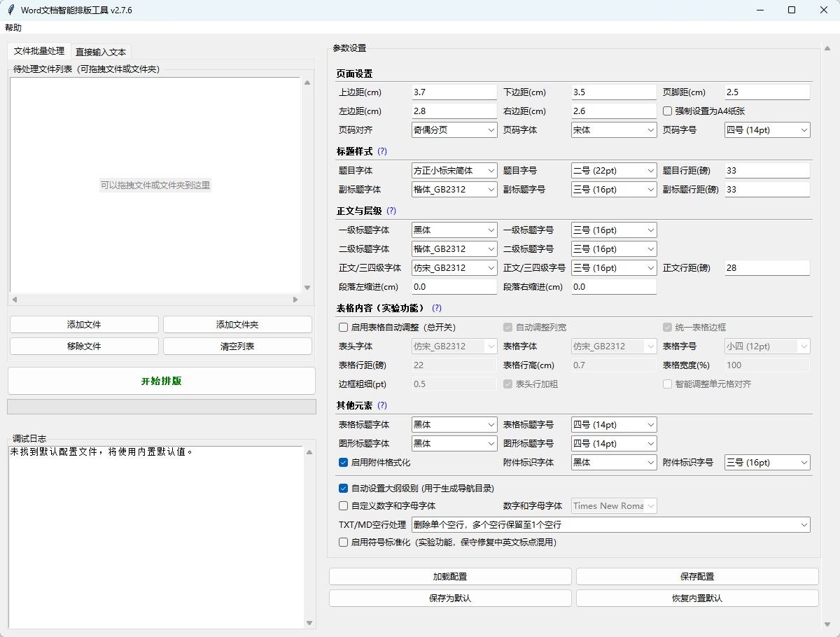This screenshot has width=840, height=637.
Task: Click the layout progress bar
Action: point(162,407)
